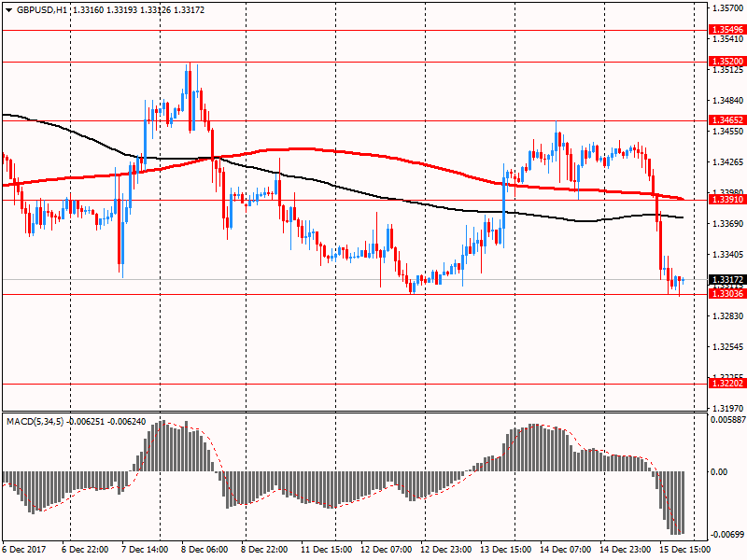Click the 12 Dec 23:00 time label
Image resolution: width=747 pixels, height=560 pixels.
[446, 550]
